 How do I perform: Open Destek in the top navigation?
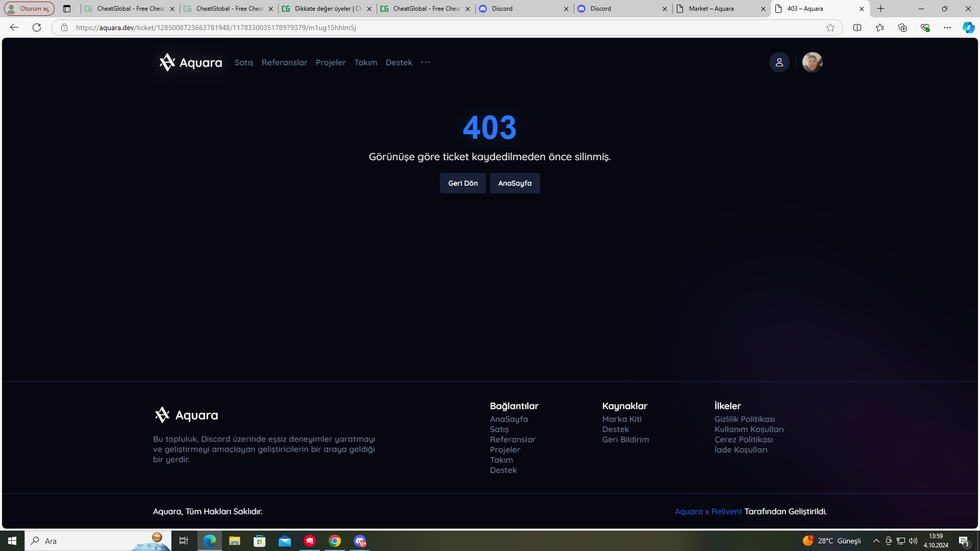(x=399, y=62)
